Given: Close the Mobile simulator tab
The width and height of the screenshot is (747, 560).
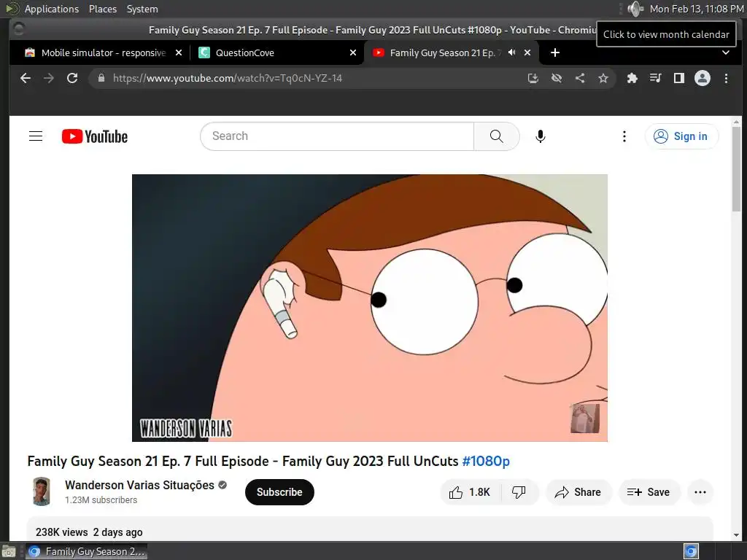Looking at the screenshot, I should point(179,52).
